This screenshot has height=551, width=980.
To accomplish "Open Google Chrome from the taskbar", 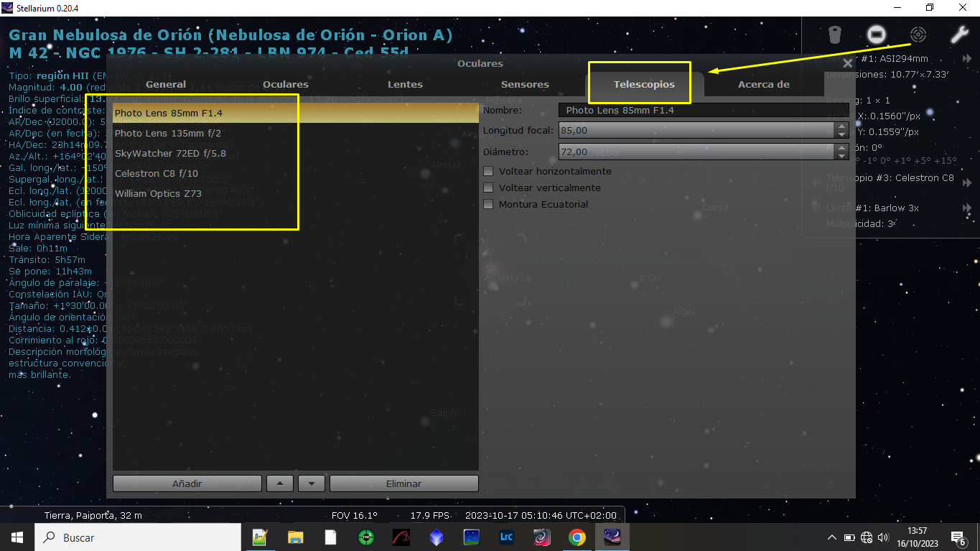I will pyautogui.click(x=577, y=537).
